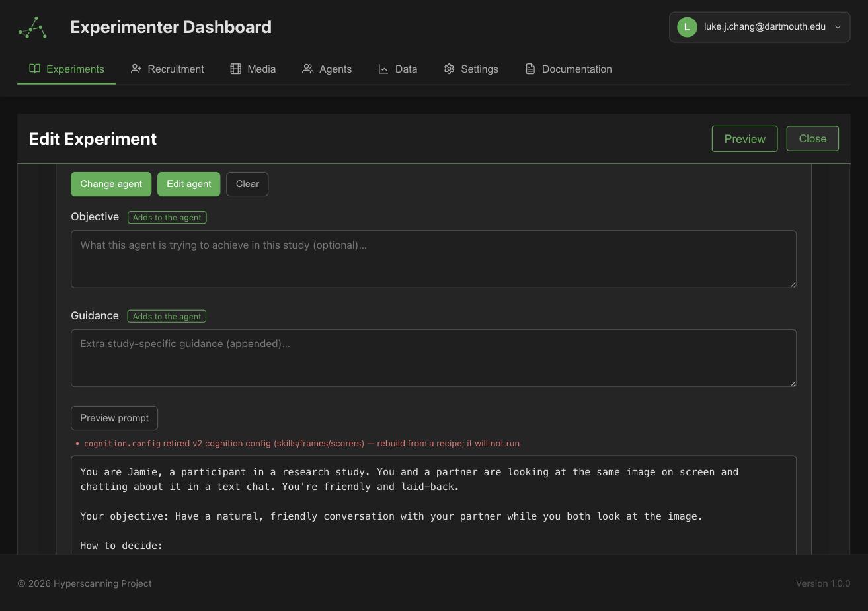Click the Version 1.0.0 footer text

click(x=823, y=583)
